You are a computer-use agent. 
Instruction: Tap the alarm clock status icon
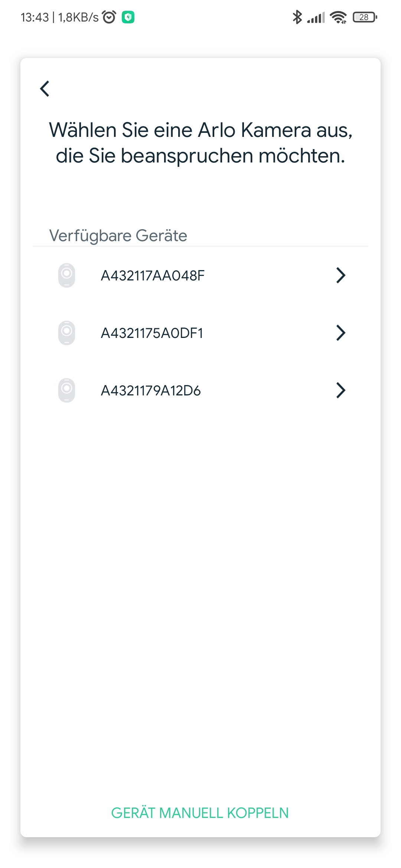tap(109, 17)
